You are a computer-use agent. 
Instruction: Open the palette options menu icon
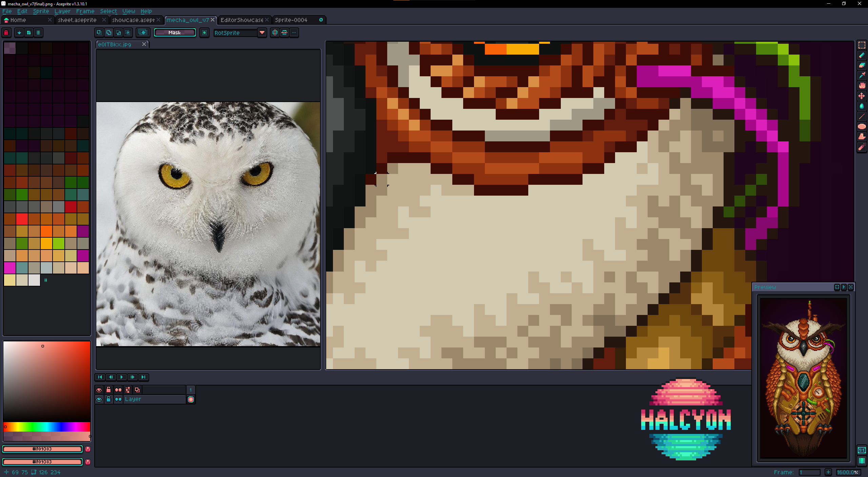click(38, 33)
